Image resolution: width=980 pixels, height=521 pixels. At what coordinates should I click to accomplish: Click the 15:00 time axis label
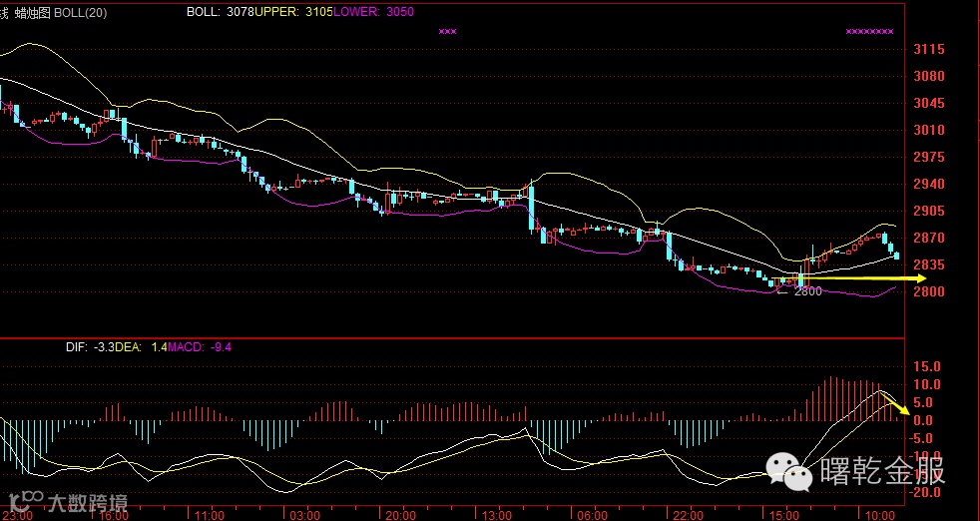coord(783,515)
